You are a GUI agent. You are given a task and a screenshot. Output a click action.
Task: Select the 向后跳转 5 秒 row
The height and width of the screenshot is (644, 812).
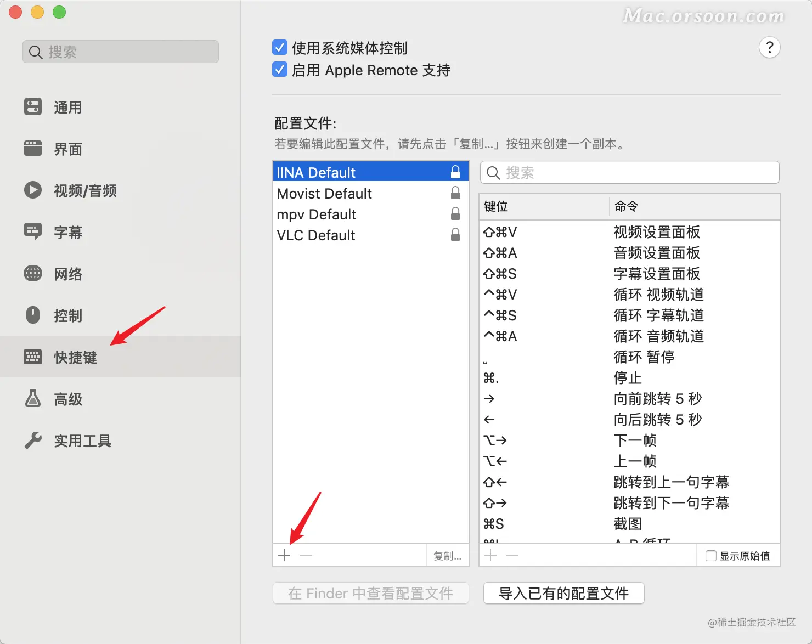(630, 420)
